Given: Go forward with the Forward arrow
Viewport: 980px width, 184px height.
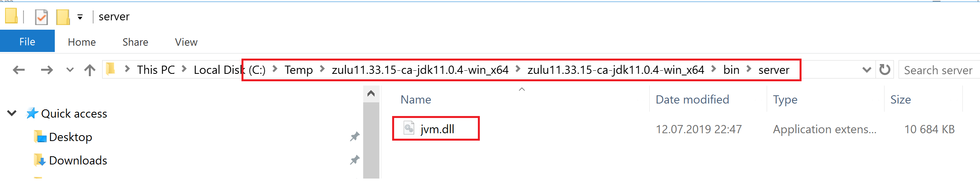Looking at the screenshot, I should [x=47, y=70].
